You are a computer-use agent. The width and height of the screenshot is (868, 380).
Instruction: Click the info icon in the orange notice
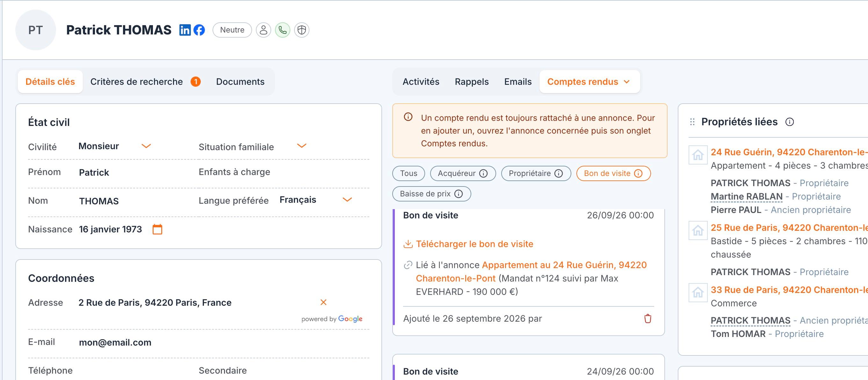(x=408, y=117)
